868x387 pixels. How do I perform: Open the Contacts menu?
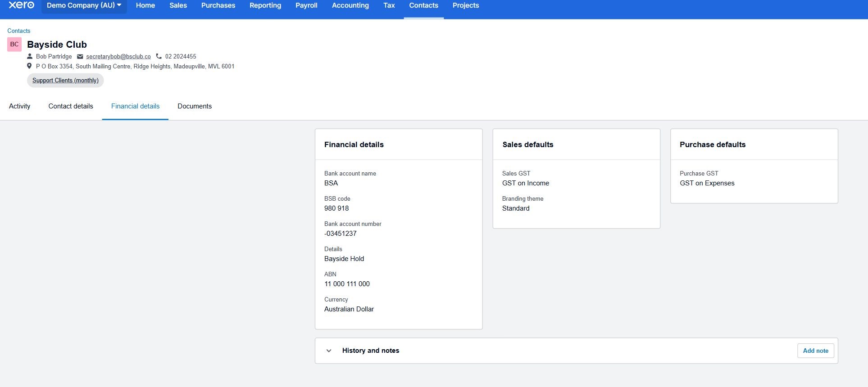[x=423, y=5]
